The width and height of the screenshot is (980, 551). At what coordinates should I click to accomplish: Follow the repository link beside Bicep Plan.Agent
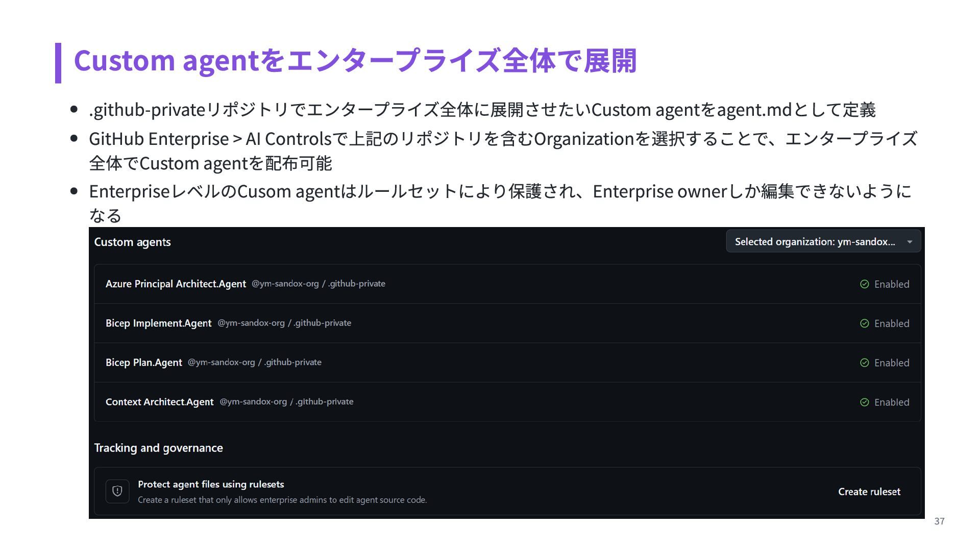(254, 362)
